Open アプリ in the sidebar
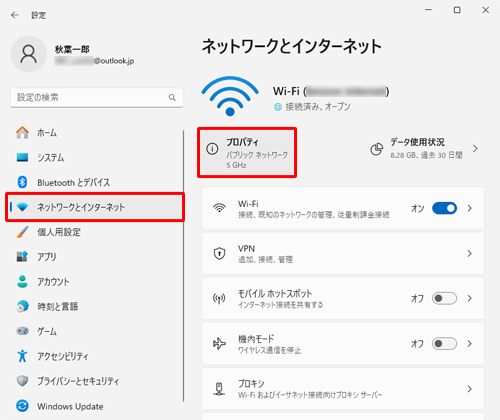Viewport: 500px width, 420px height. pyautogui.click(x=95, y=257)
